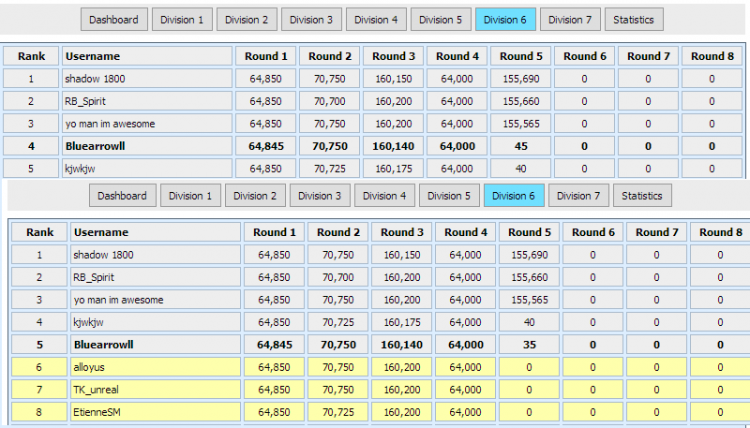Click the Round 5 column header in the lower table

529,232
